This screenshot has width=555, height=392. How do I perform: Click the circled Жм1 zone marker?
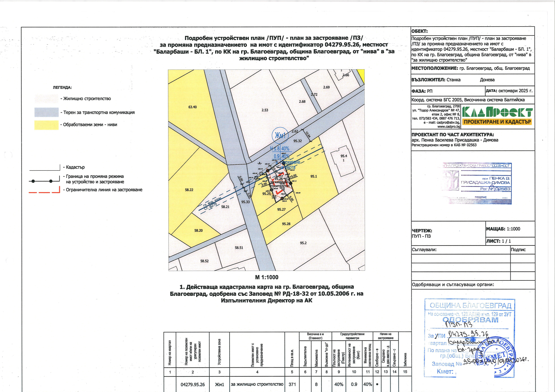(280, 135)
